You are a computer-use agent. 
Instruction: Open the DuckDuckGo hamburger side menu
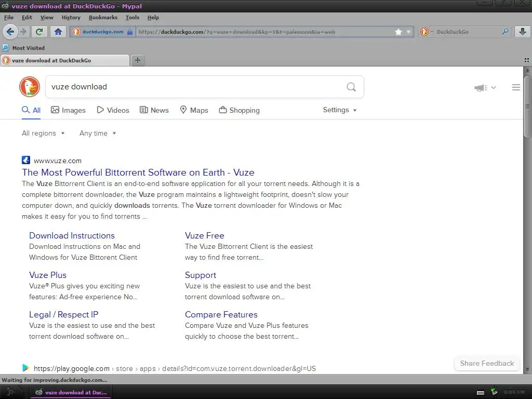tap(516, 87)
